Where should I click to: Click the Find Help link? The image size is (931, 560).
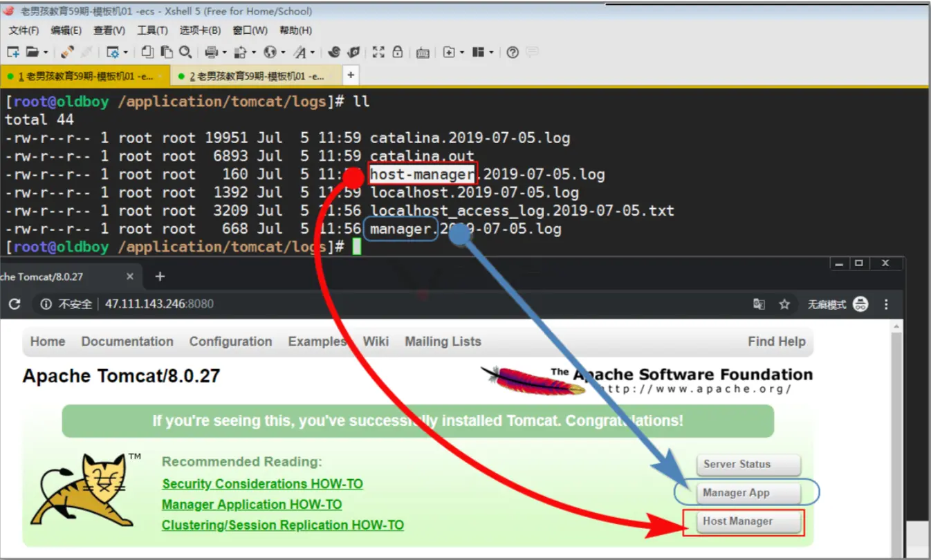[x=776, y=342]
